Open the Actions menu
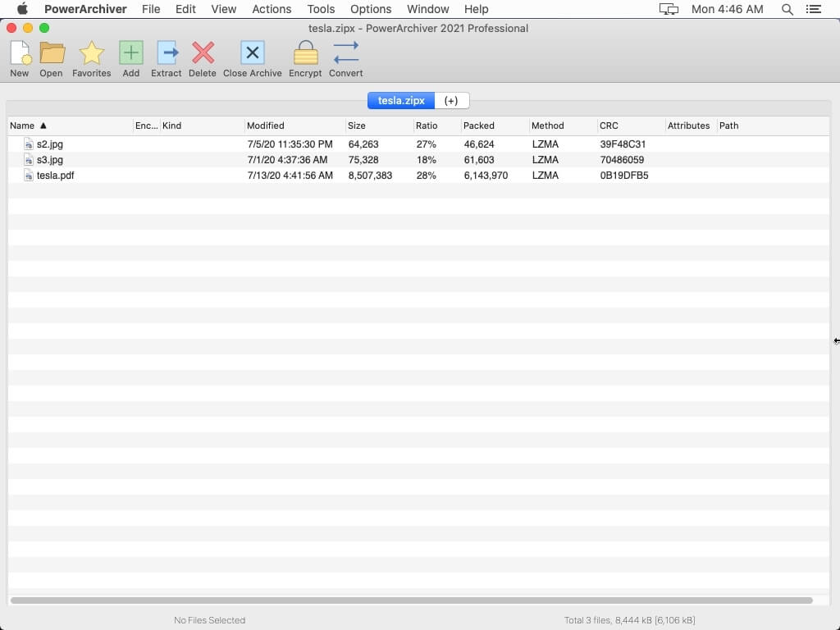Viewport: 840px width, 630px height. point(272,9)
